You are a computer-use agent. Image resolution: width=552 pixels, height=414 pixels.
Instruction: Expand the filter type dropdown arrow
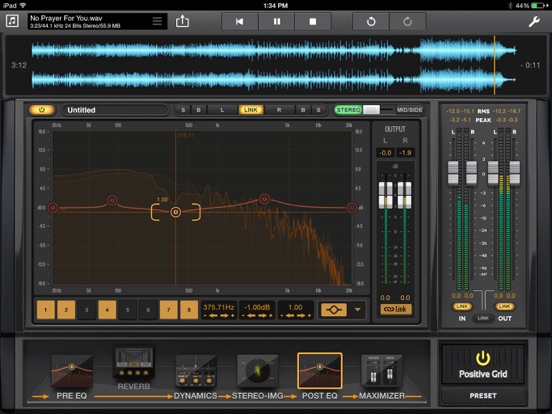coord(358,310)
